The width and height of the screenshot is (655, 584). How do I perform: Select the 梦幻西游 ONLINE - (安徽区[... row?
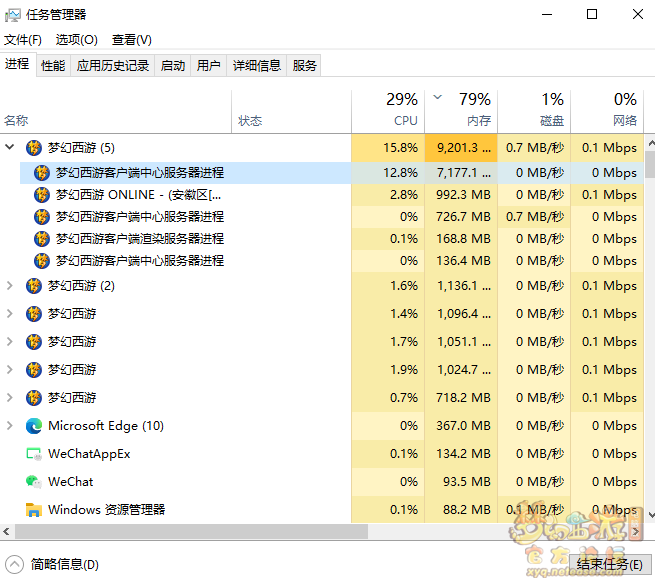tap(332, 195)
